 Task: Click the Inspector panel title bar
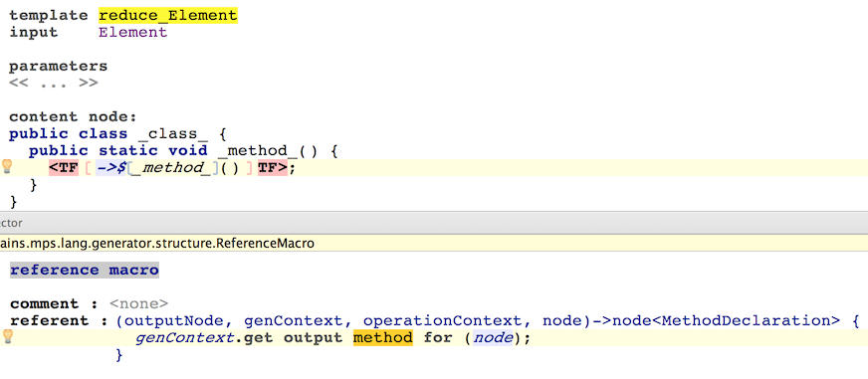[x=434, y=223]
